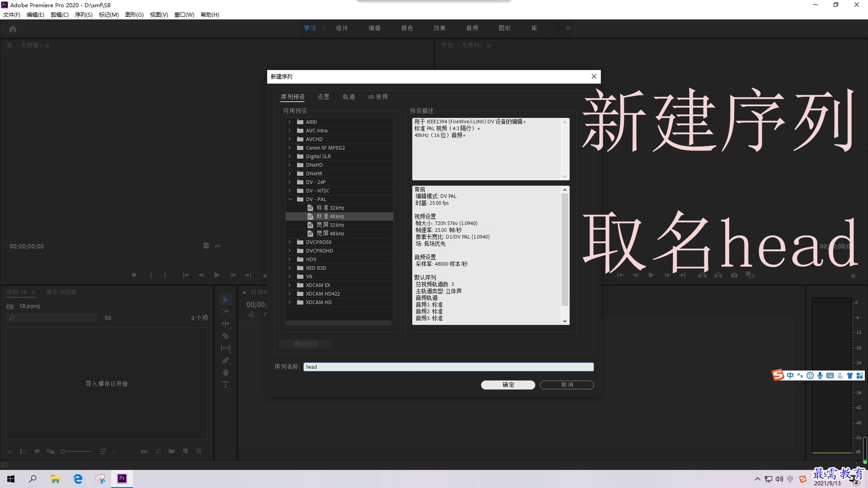
Task: Select the Hand tool
Action: [226, 372]
